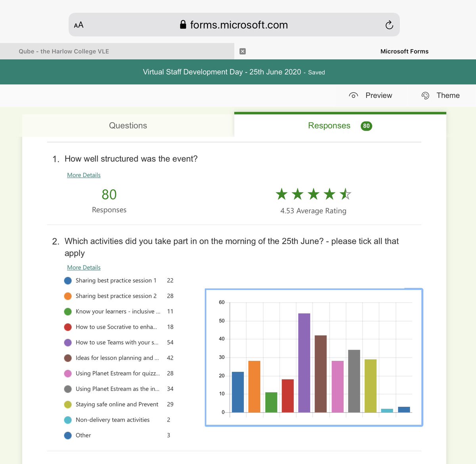The width and height of the screenshot is (476, 464).
Task: Click the Preview eye icon
Action: point(353,95)
